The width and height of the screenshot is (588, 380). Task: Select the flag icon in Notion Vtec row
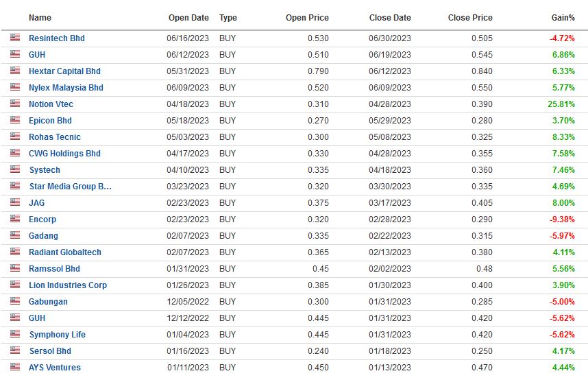click(x=15, y=104)
